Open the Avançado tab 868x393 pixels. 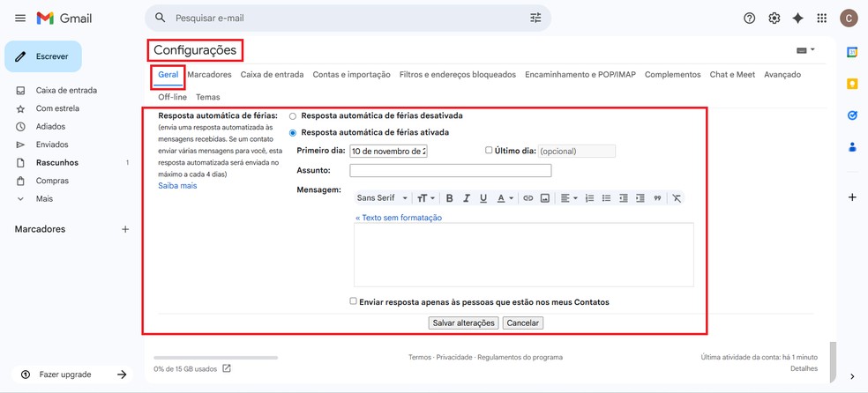coord(782,75)
